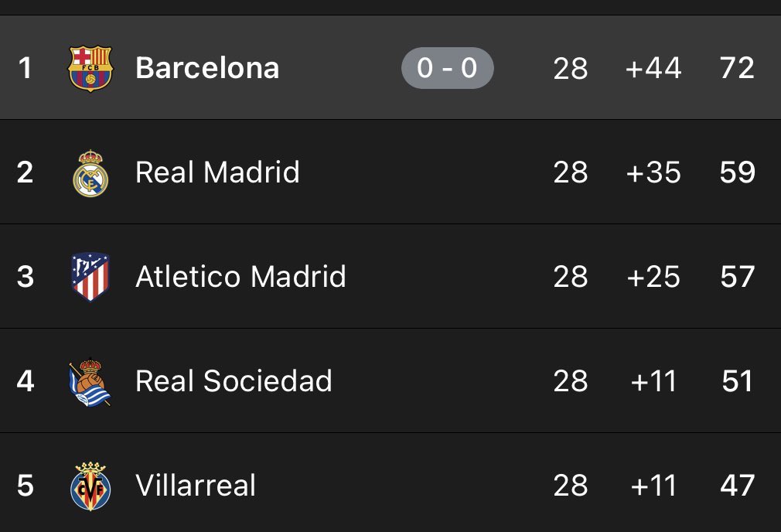Click the Real Sociedad club crest
The width and height of the screenshot is (781, 532).
(90, 382)
